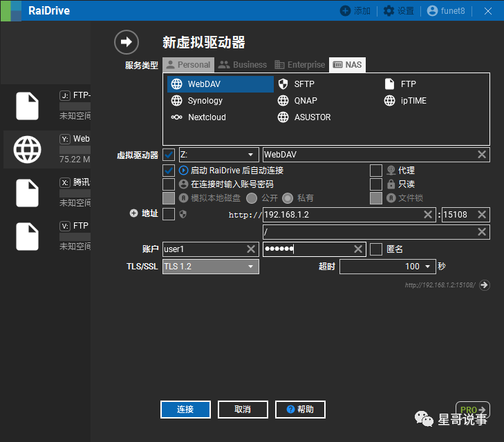Image resolution: width=504 pixels, height=442 pixels.
Task: Check the anonymous (匿名) checkbox
Action: click(x=376, y=249)
